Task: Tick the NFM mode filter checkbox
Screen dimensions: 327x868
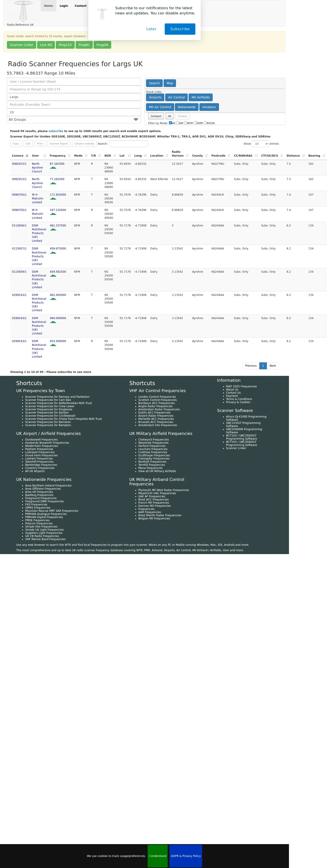Action: 185,123
